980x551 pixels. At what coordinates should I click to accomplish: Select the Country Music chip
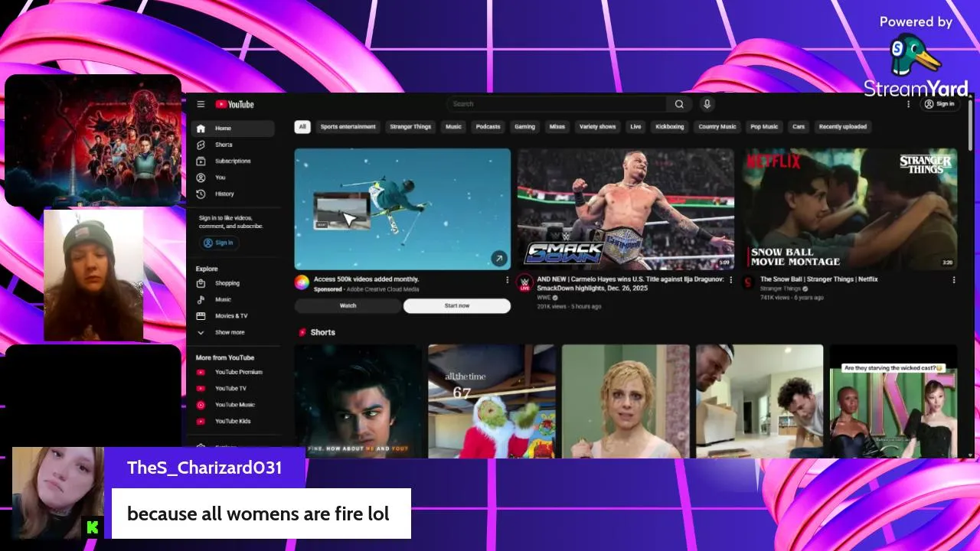coord(717,127)
